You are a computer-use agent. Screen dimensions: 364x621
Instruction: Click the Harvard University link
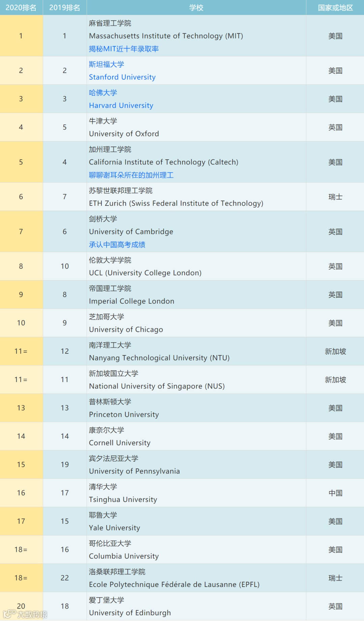coord(121,106)
